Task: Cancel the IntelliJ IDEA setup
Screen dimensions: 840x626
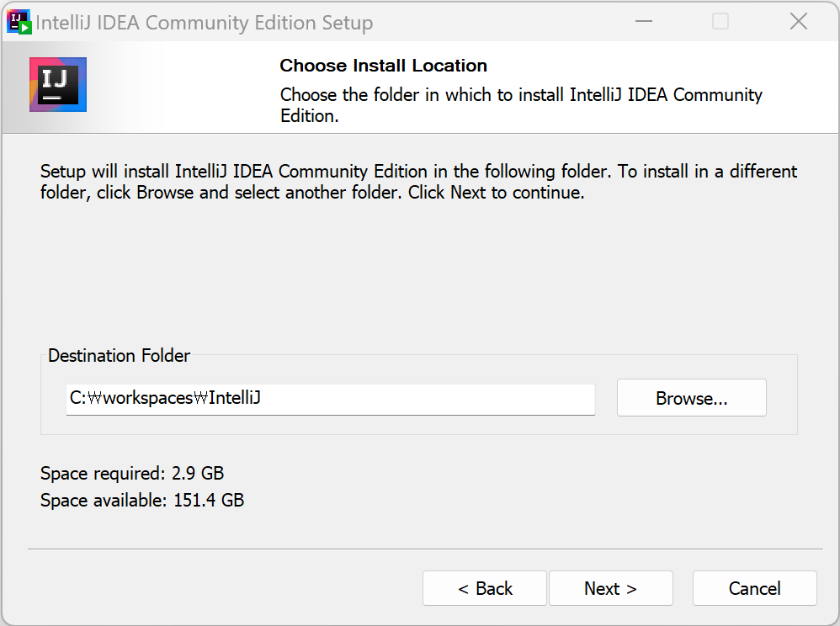Action: point(754,588)
